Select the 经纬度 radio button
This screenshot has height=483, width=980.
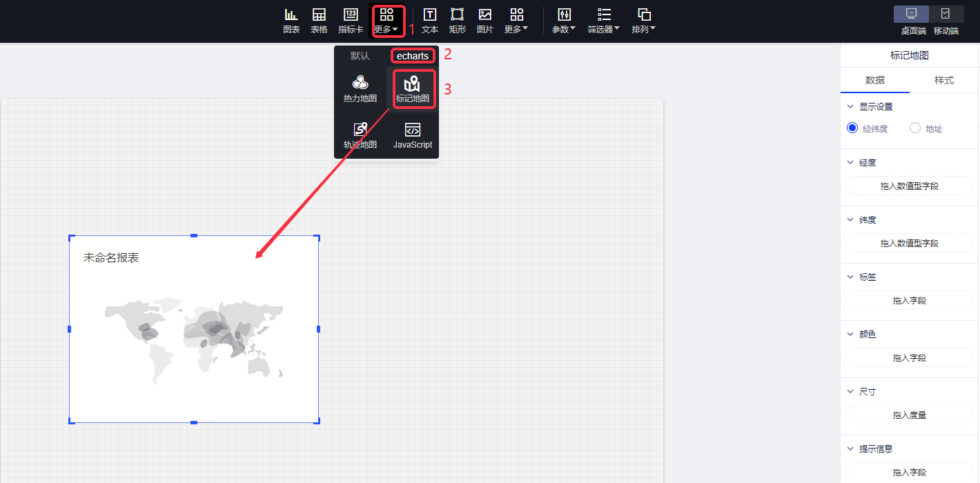pos(852,128)
